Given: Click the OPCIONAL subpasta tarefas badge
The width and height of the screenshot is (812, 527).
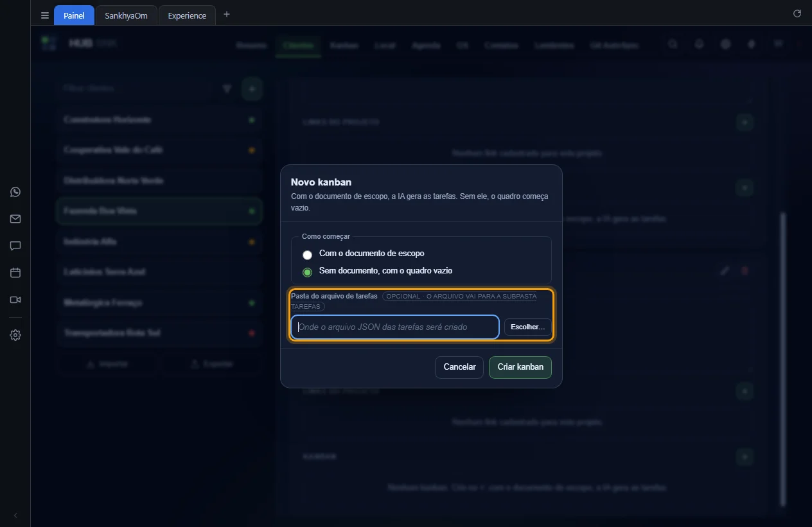Looking at the screenshot, I should 414,301.
